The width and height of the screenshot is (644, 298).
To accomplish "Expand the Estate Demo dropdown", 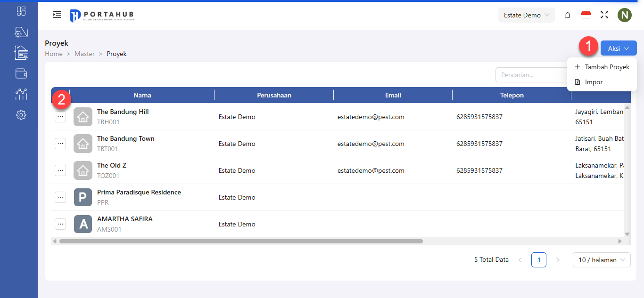I will pyautogui.click(x=526, y=15).
